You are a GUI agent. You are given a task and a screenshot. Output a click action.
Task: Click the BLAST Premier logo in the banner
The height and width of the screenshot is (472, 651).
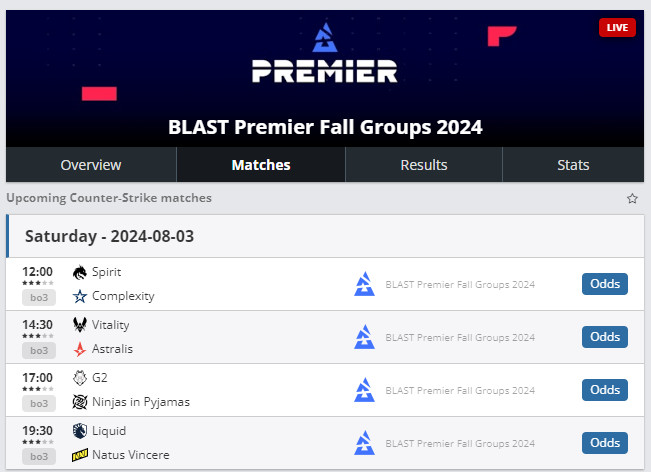pos(325,57)
